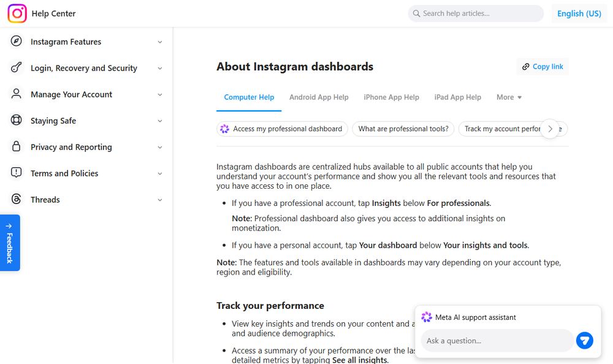Open the Instagram Features sidebar menu

pos(86,42)
